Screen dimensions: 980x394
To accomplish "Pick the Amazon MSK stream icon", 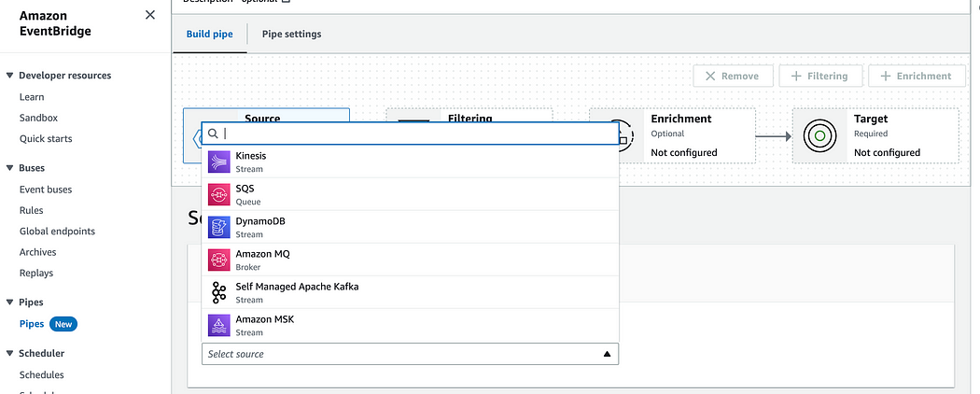I will 219,325.
